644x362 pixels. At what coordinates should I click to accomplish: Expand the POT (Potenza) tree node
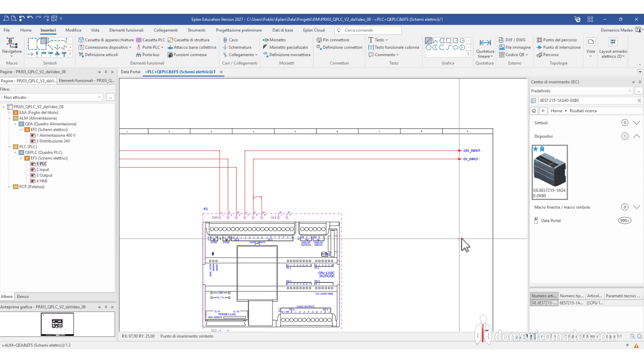pyautogui.click(x=9, y=187)
